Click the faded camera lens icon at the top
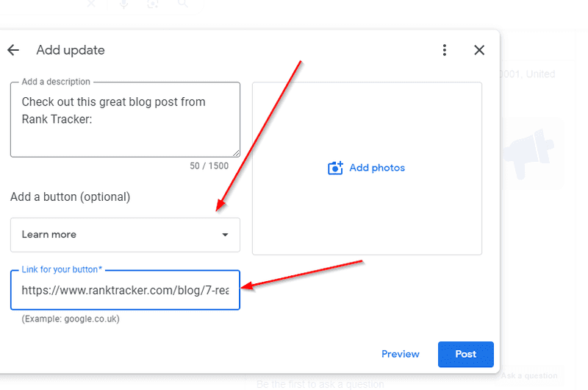This screenshot has width=588, height=390. coord(153,4)
